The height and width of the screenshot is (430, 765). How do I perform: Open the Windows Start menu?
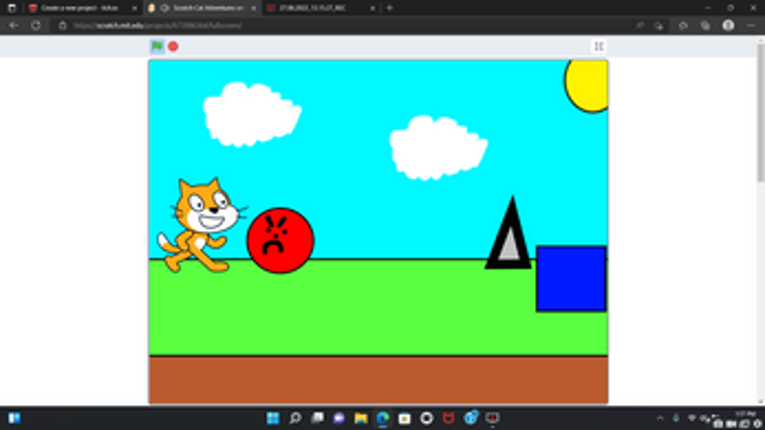(273, 418)
